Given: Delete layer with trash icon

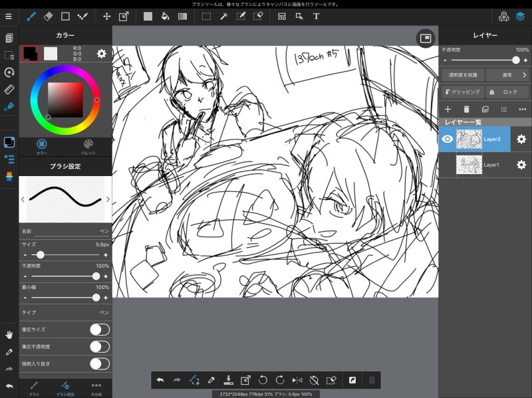Looking at the screenshot, I should (467, 109).
